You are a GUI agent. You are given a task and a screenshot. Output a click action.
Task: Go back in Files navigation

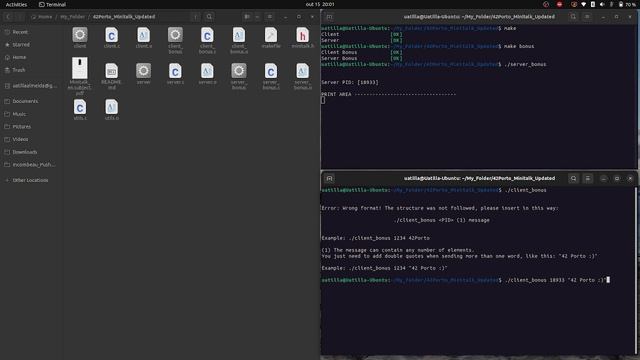click(x=8, y=17)
